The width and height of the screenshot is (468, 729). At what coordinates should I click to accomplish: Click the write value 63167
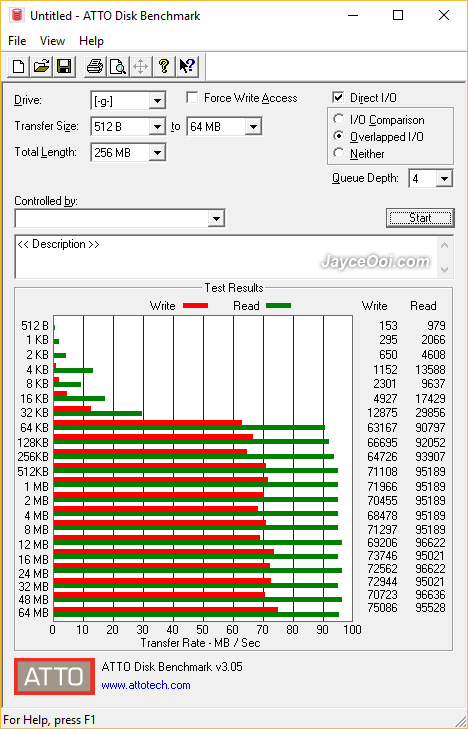(382, 427)
